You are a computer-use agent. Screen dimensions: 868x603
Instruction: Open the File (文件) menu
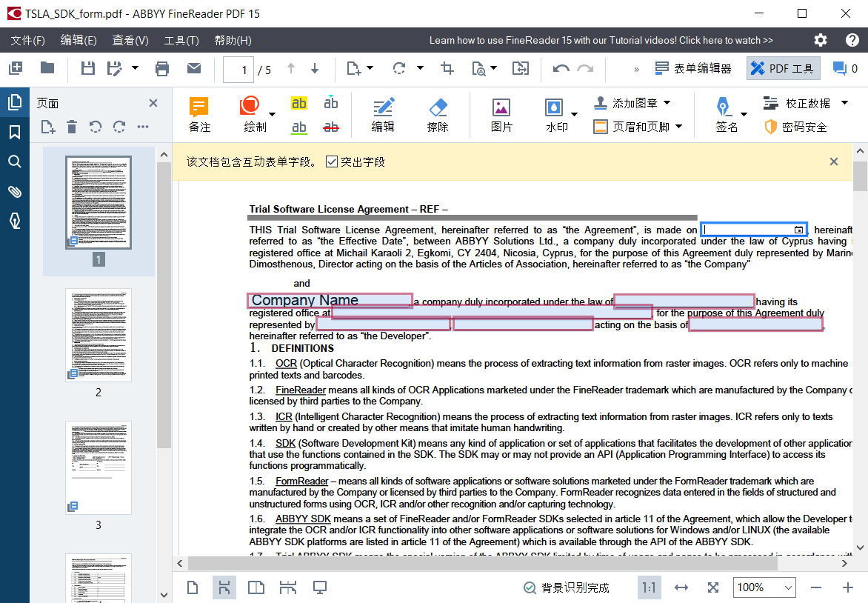coord(27,40)
